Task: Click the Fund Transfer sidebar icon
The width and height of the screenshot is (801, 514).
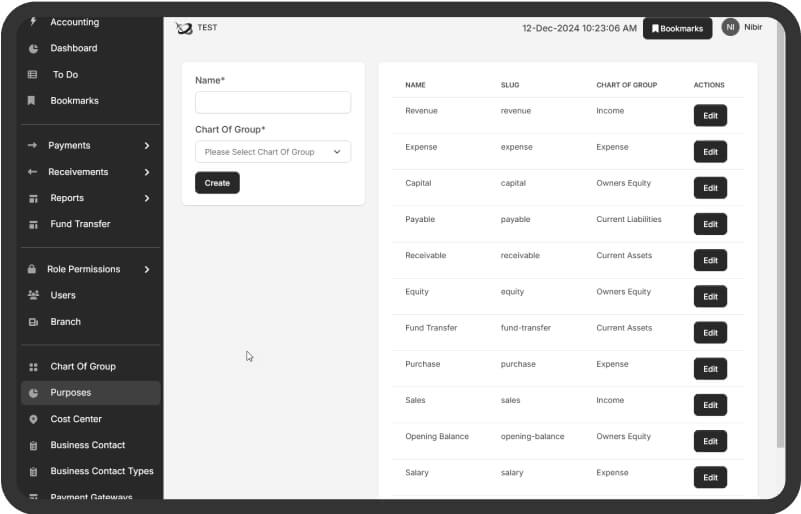Action: [x=33, y=224]
